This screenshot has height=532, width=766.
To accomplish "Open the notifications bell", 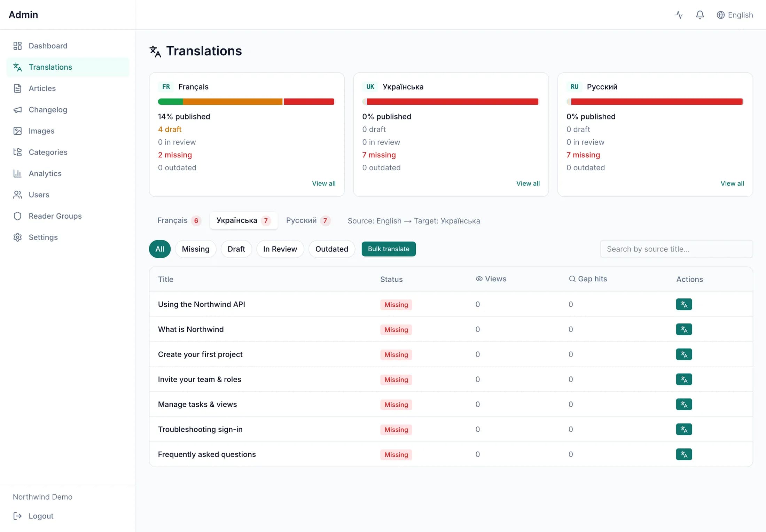I will [x=700, y=15].
